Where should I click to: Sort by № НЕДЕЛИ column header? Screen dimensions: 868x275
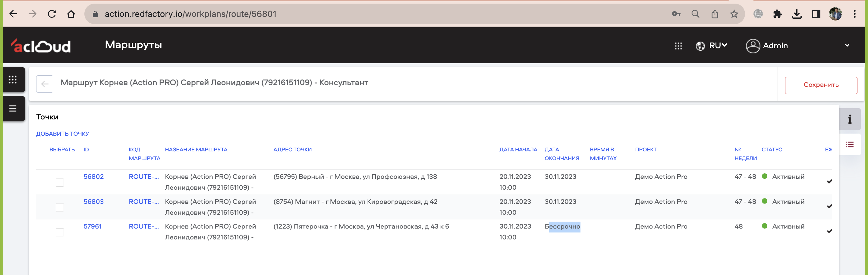(745, 154)
